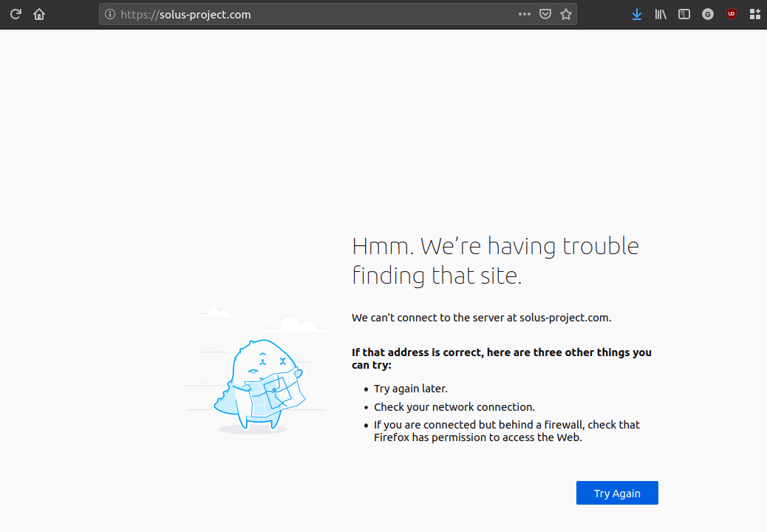Open the extension grid icon at far right
The height and width of the screenshot is (532, 767).
(x=754, y=14)
